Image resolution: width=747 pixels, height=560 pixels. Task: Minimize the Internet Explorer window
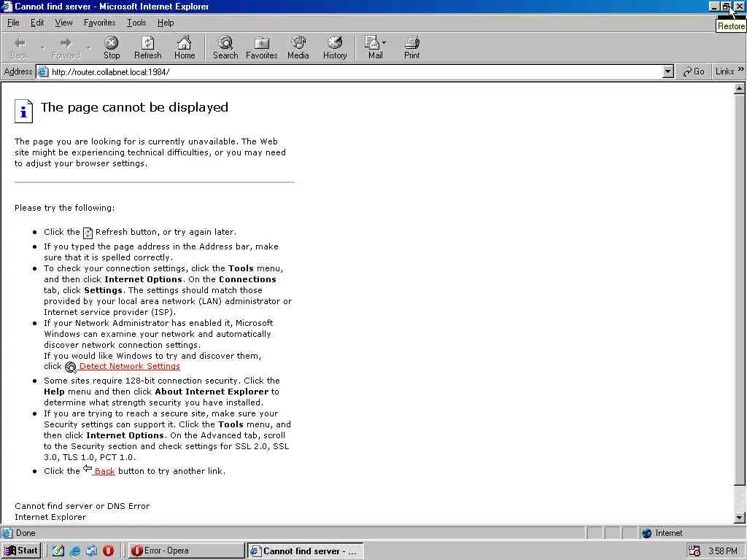pyautogui.click(x=714, y=6)
